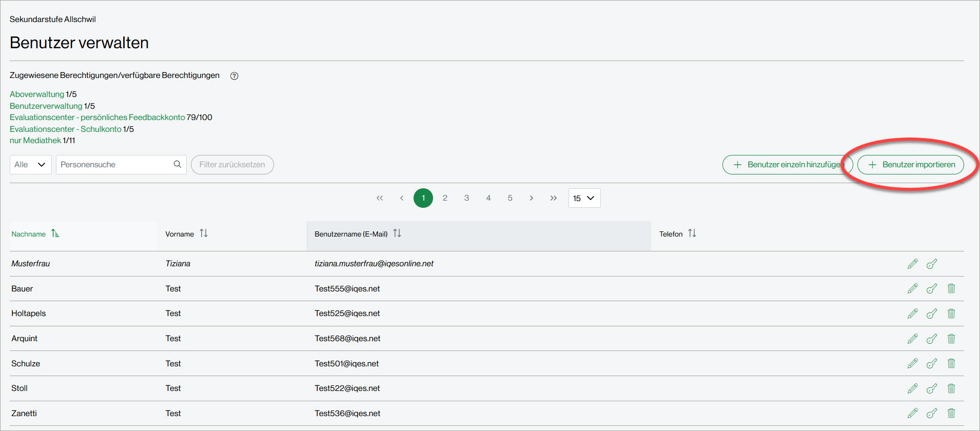Click the key icon for Holtapels
Screen dimensions: 980x431
coord(932,314)
